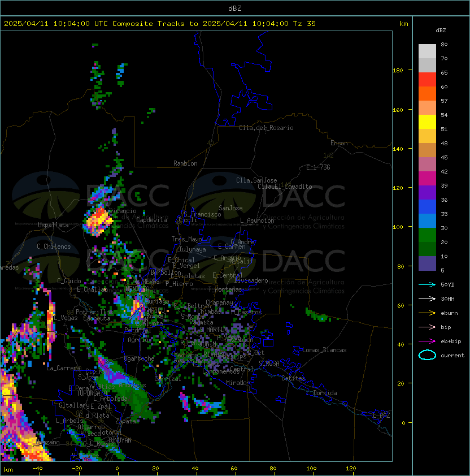
Task: Click the '120' km tick on horizontal axis
Action: pos(351,469)
